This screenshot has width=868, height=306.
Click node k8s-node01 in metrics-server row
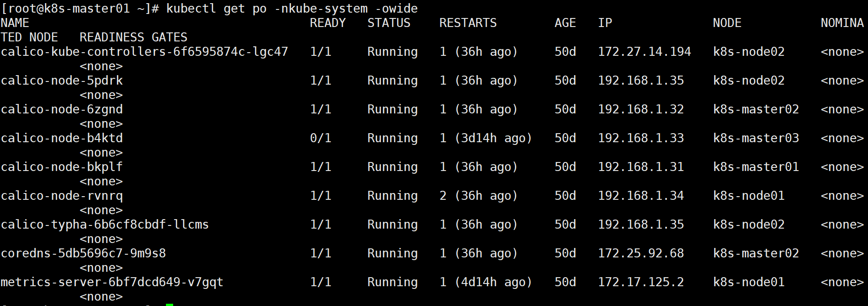coord(749,282)
